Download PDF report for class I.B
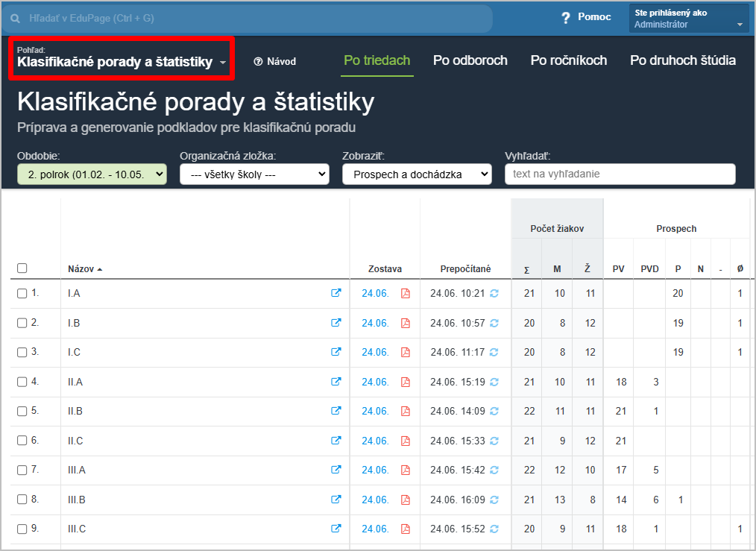Viewport: 756px width, 551px height. coord(406,323)
